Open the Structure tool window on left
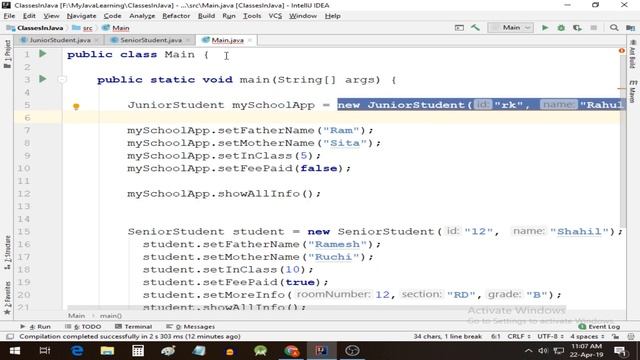This screenshot has width=640, height=360. click(x=7, y=252)
